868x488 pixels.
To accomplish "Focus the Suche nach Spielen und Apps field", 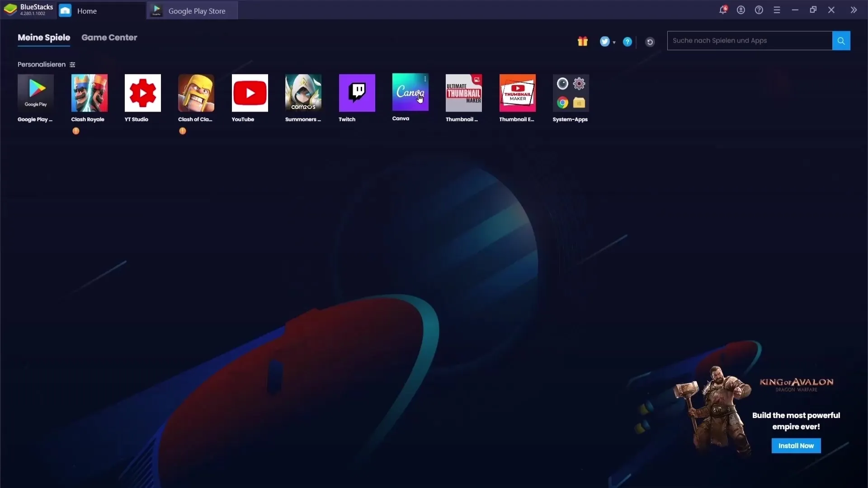I will coord(750,41).
